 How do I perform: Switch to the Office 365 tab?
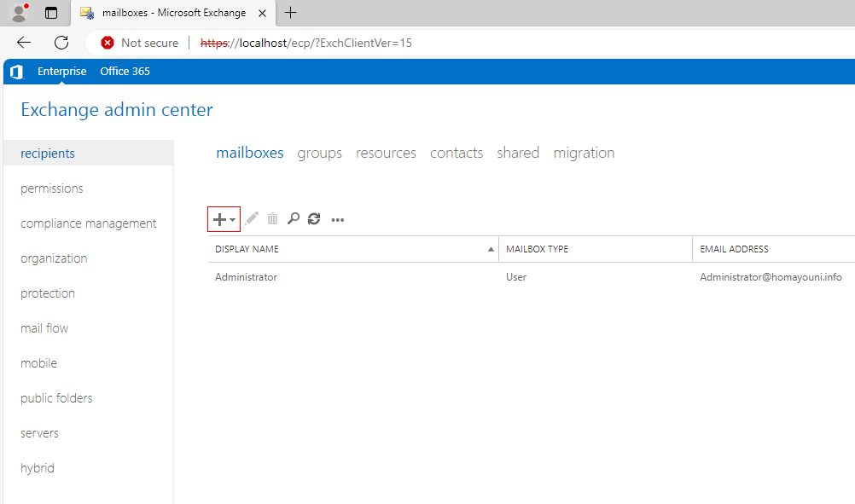125,72
